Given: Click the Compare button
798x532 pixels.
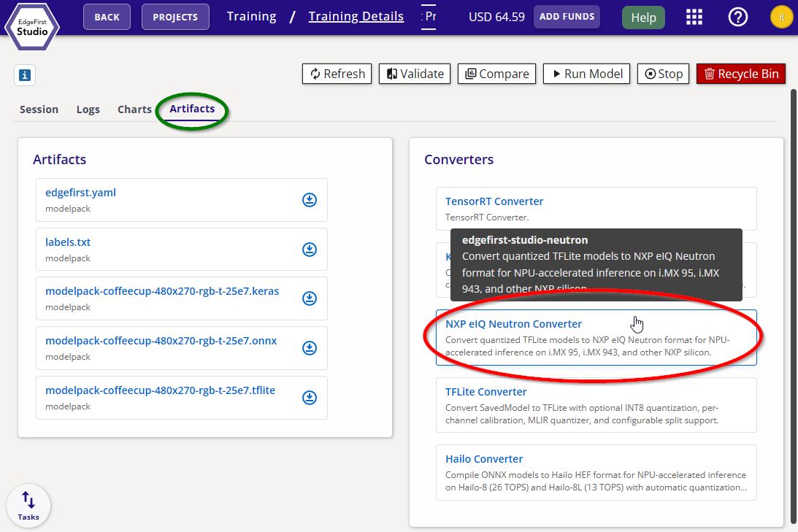Looking at the screenshot, I should (496, 74).
